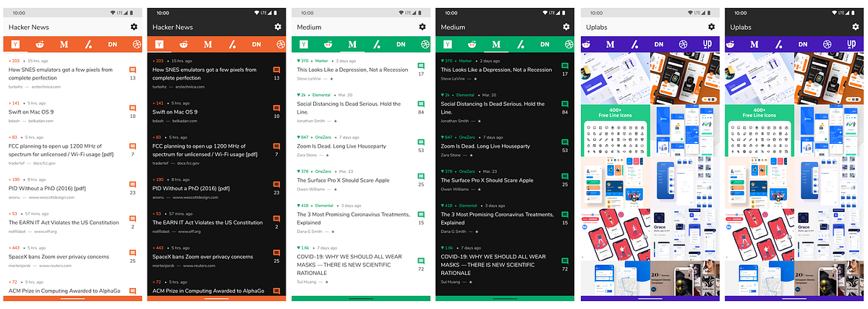This screenshot has height=309, width=868.
Task: Select Medium M tab on light Hacker News screen
Action: (x=64, y=44)
